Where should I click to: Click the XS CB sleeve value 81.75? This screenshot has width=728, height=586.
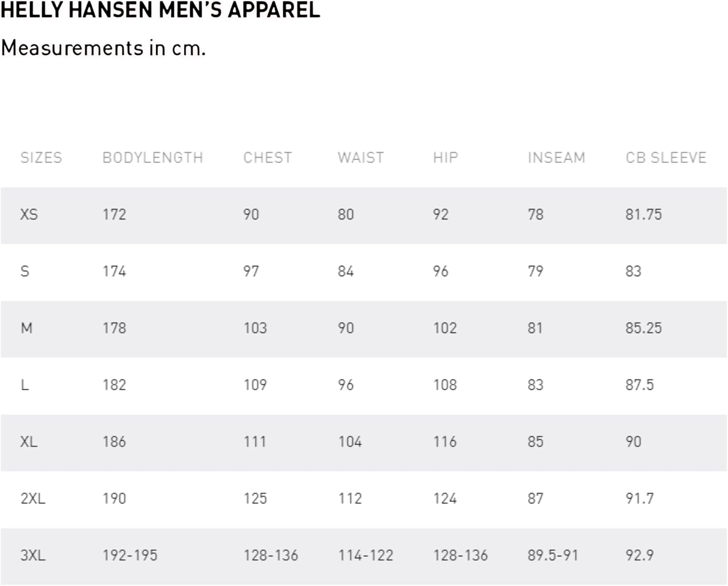[x=644, y=215]
